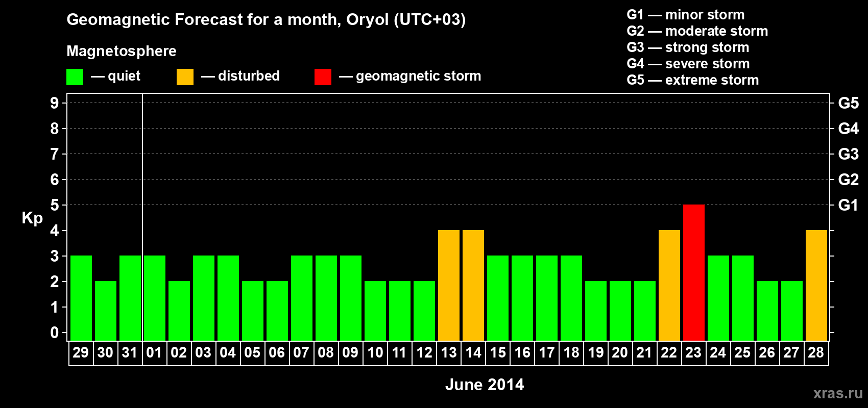The height and width of the screenshot is (408, 868).
Task: Select the green bar for June 10
Action: 375,311
